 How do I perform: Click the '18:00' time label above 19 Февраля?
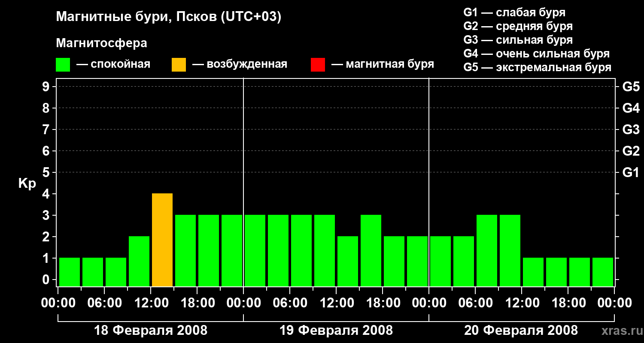(383, 303)
